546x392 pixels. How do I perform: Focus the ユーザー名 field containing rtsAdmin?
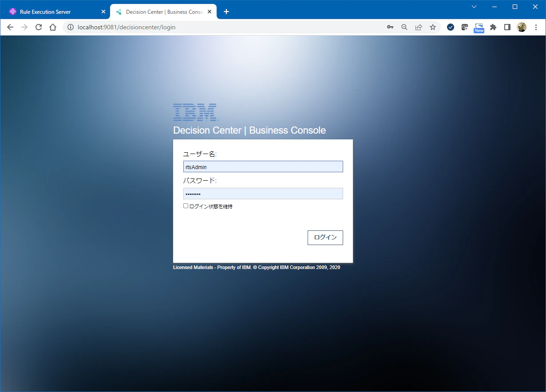pyautogui.click(x=263, y=166)
